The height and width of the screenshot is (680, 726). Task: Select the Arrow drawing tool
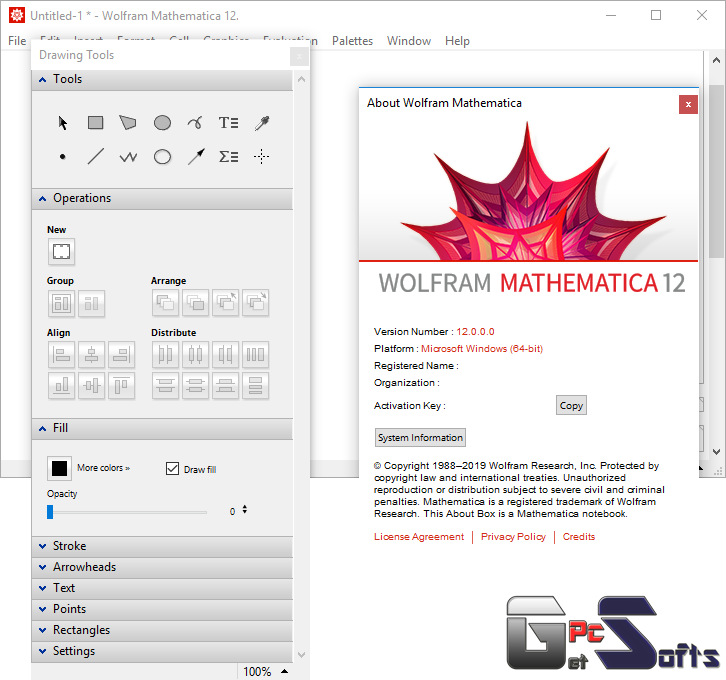pyautogui.click(x=196, y=156)
